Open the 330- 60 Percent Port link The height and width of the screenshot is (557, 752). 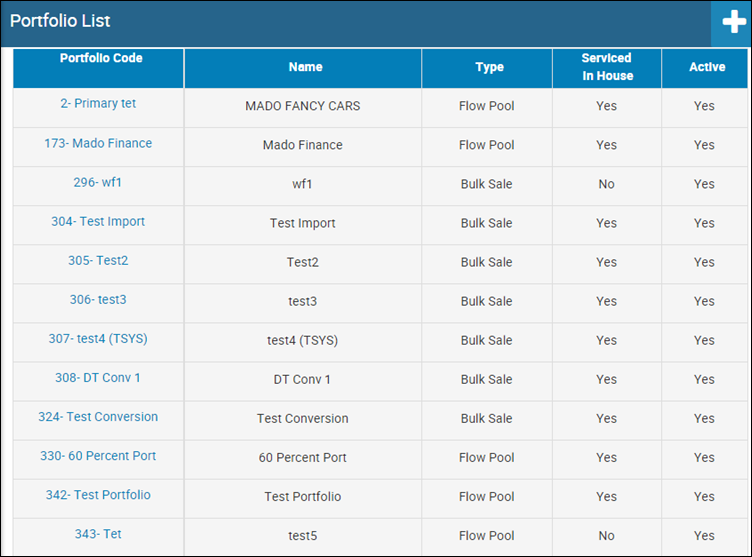coord(98,456)
